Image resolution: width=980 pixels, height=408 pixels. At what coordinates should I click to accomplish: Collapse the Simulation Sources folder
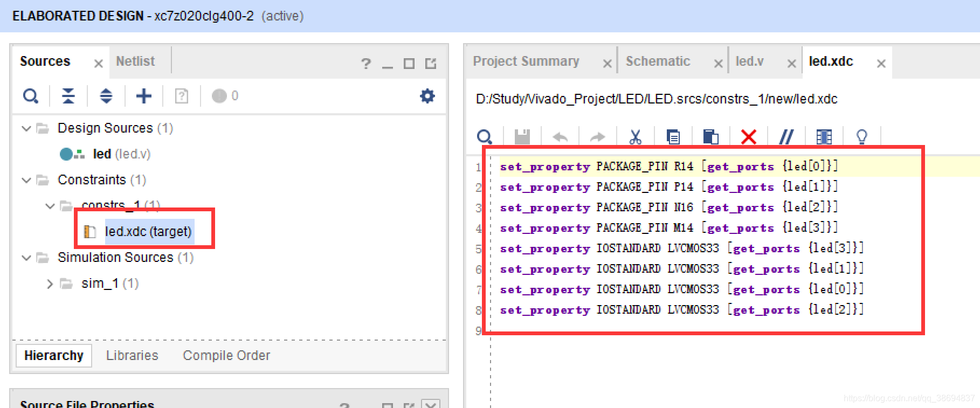click(x=26, y=258)
